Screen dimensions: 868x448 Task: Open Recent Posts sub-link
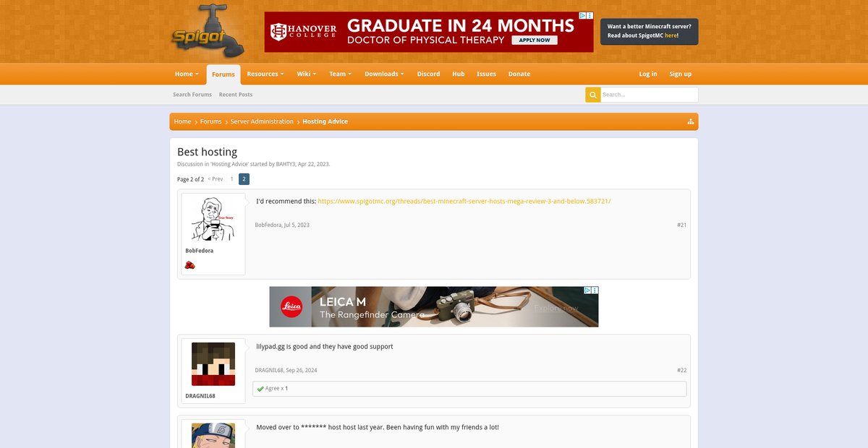(236, 95)
